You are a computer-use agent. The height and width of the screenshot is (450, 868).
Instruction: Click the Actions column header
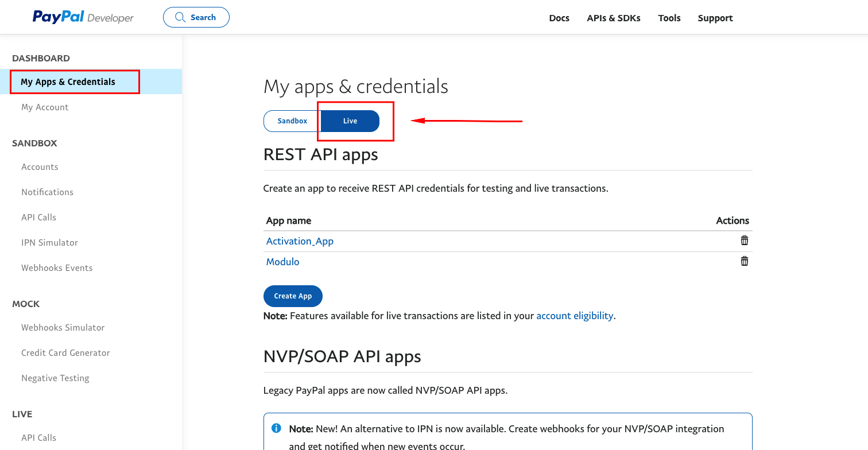tap(733, 220)
